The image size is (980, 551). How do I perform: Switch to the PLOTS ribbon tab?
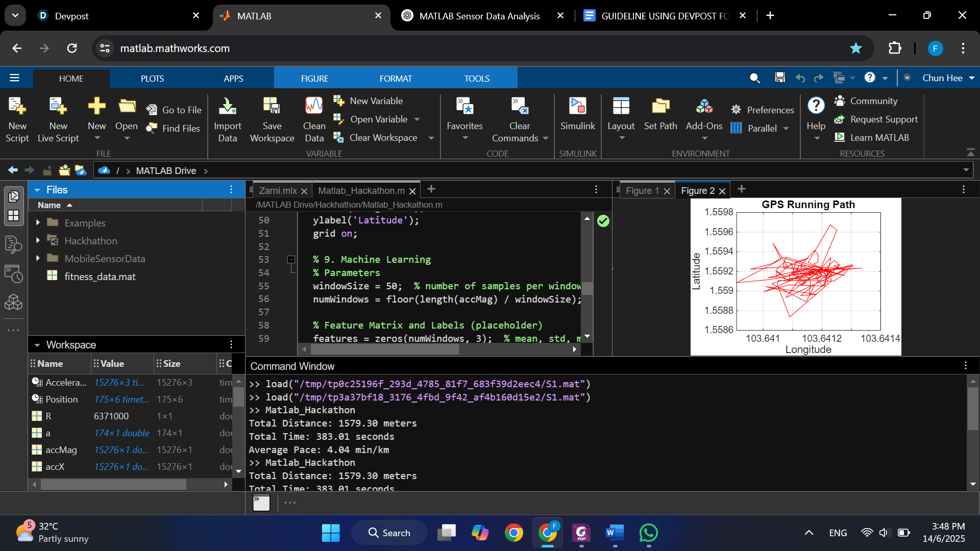coord(152,79)
